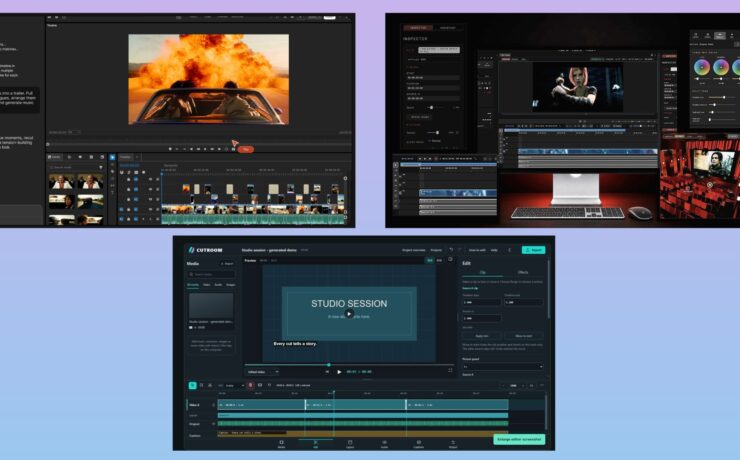740x460 pixels.
Task: Select the second clip on Video 1 track
Action: tap(355, 405)
